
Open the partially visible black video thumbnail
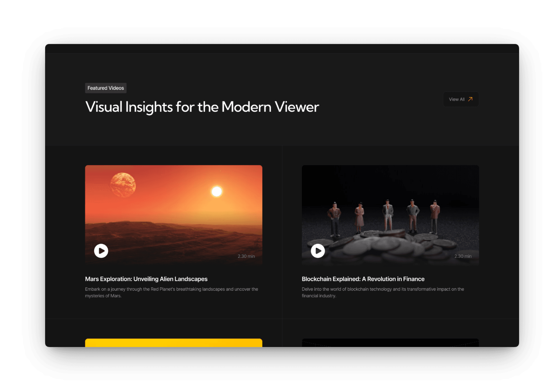point(390,343)
